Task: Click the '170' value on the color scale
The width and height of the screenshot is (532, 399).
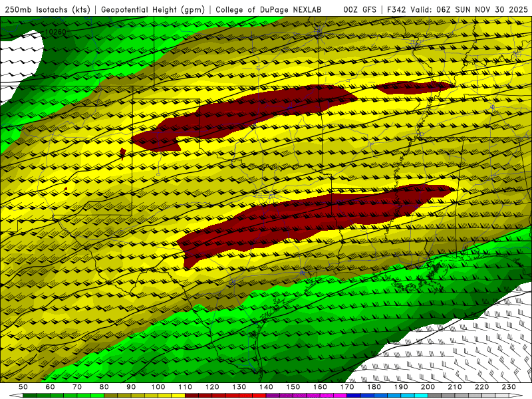Action: click(347, 387)
